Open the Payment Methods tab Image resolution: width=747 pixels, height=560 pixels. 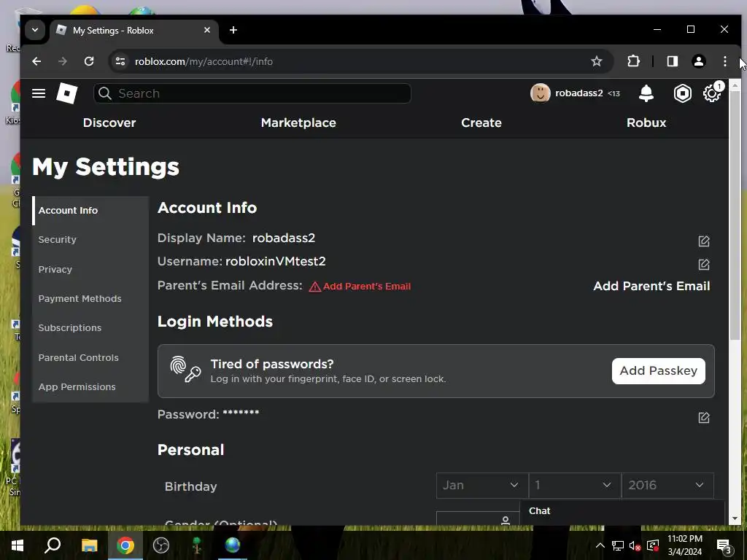click(90, 298)
